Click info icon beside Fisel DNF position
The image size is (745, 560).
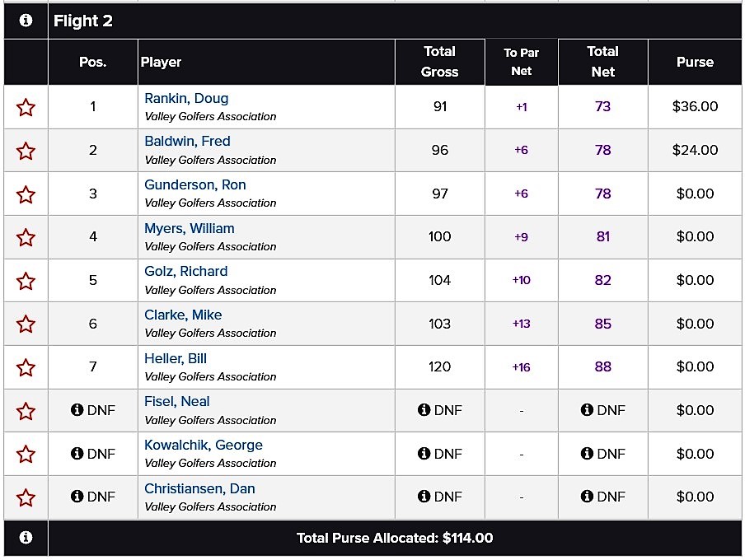[x=77, y=410]
